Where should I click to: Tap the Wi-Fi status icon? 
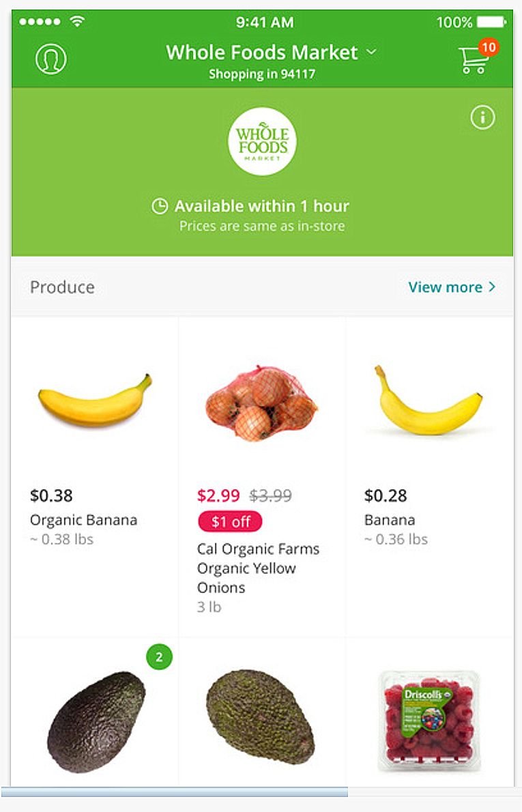click(77, 22)
